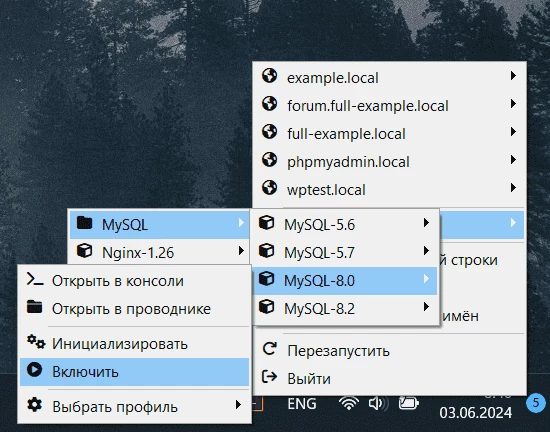Expand the Nginx-1.26 submenu arrow
Screen dimensions: 550x432
241,251
